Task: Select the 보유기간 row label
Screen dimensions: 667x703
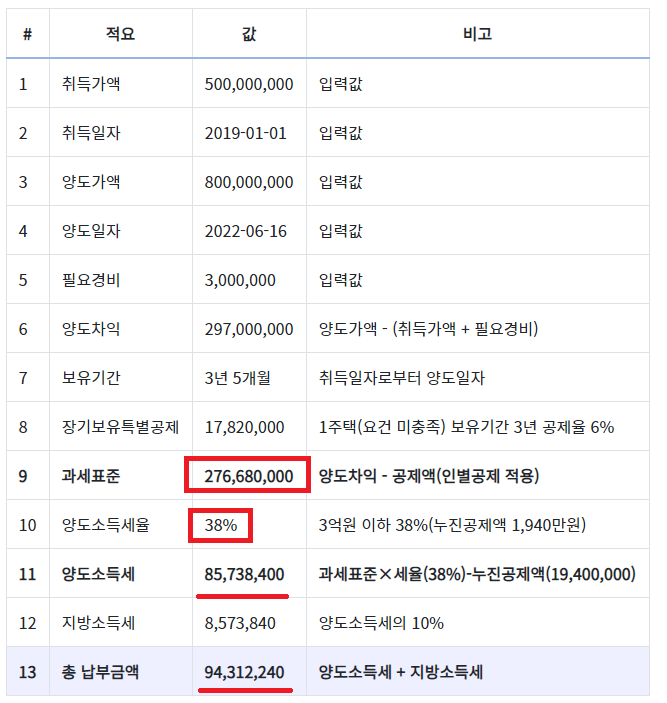Action: 91,378
